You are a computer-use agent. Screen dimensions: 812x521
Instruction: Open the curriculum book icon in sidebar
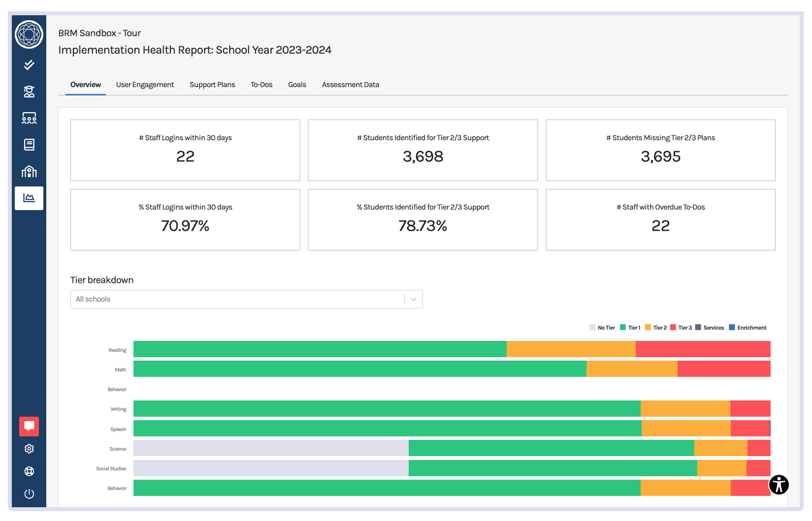pos(29,145)
